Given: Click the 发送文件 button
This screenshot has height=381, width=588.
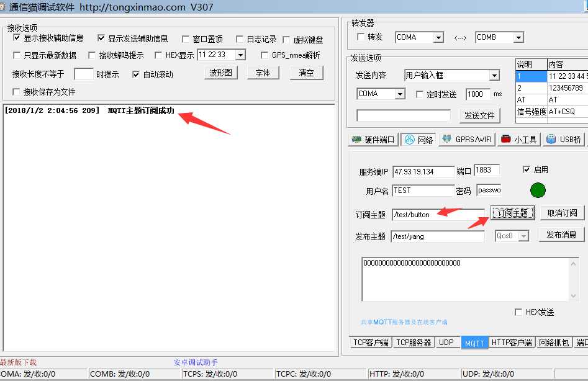Looking at the screenshot, I should coord(479,115).
